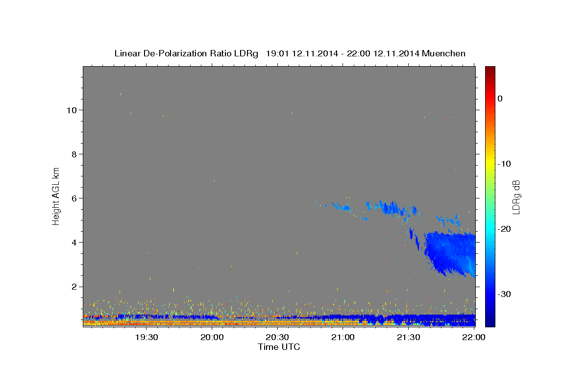This screenshot has height=392, width=588.
Task: Click the '20:00' time tick label
Action: (213, 338)
